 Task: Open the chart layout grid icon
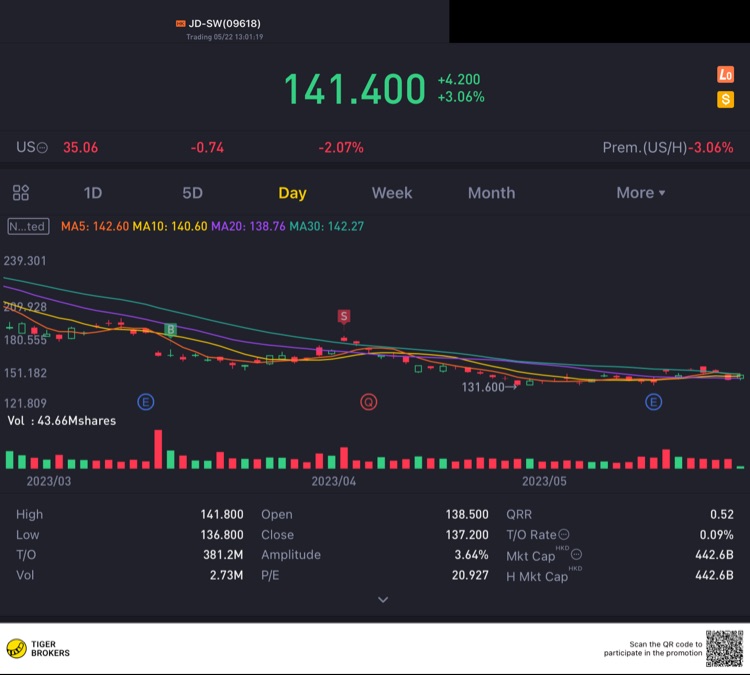click(21, 193)
